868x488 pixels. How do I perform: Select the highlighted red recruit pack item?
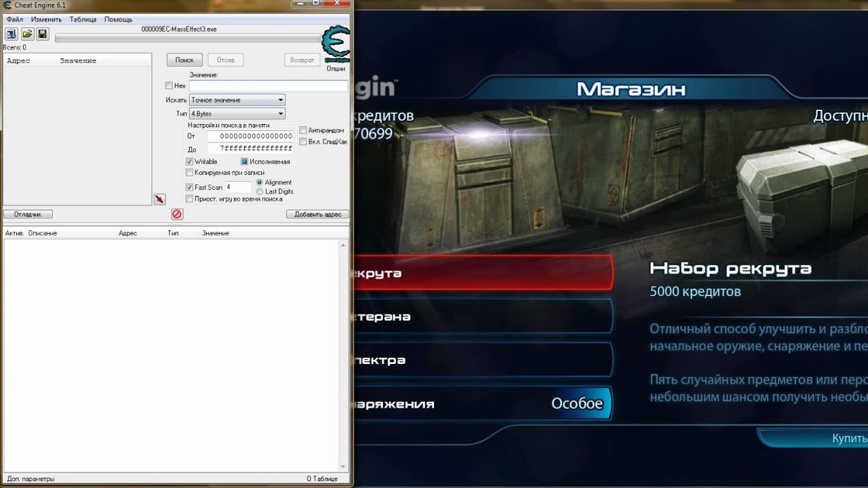pos(482,273)
